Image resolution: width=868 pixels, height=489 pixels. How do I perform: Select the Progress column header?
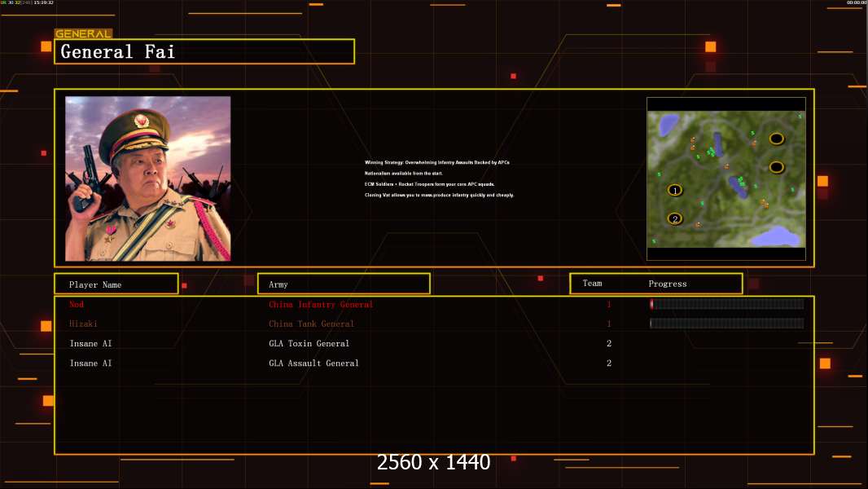pyautogui.click(x=667, y=284)
